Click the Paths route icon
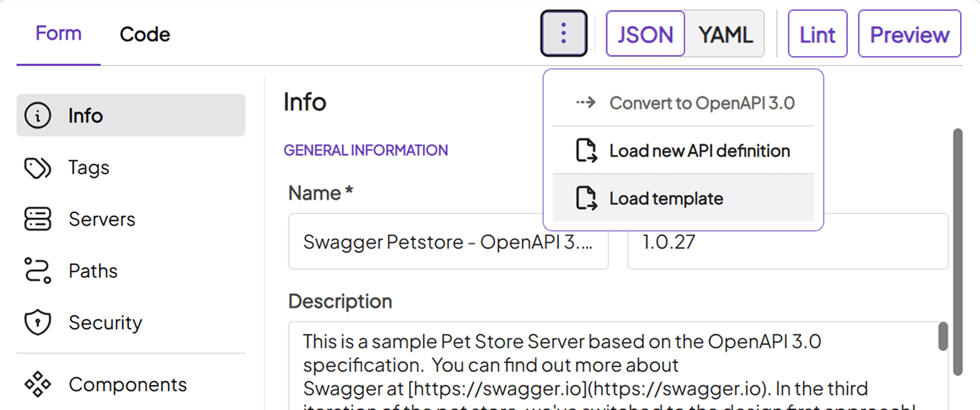Screen dimensions: 980x410 pyautogui.click(x=37, y=271)
